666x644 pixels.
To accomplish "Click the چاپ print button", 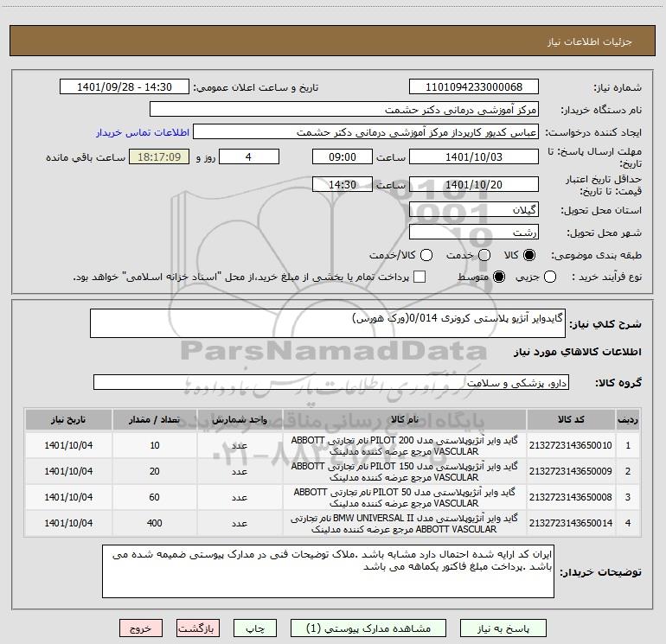I will (255, 628).
